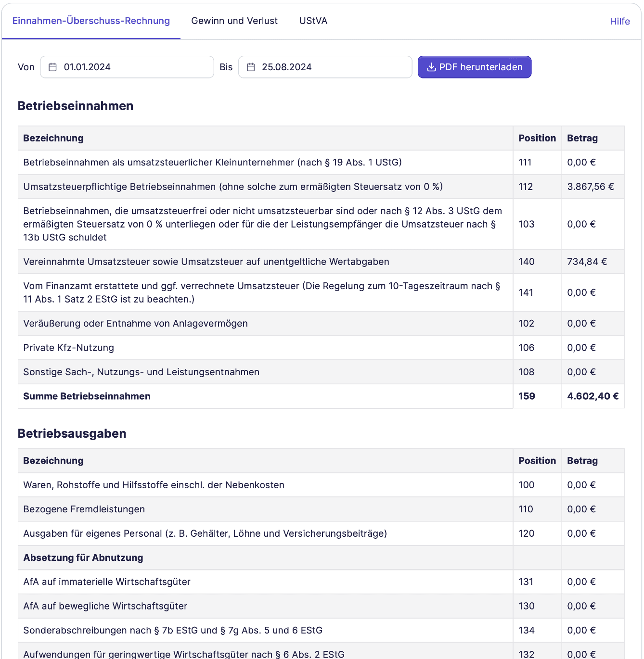Click the PDF herunterladen button
Viewport: 644px width, 659px height.
475,67
